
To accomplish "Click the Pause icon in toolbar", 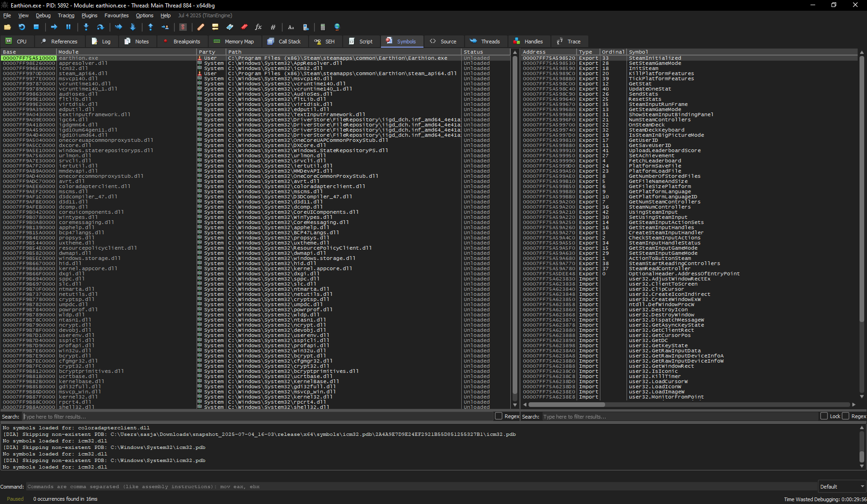I will pyautogui.click(x=68, y=27).
